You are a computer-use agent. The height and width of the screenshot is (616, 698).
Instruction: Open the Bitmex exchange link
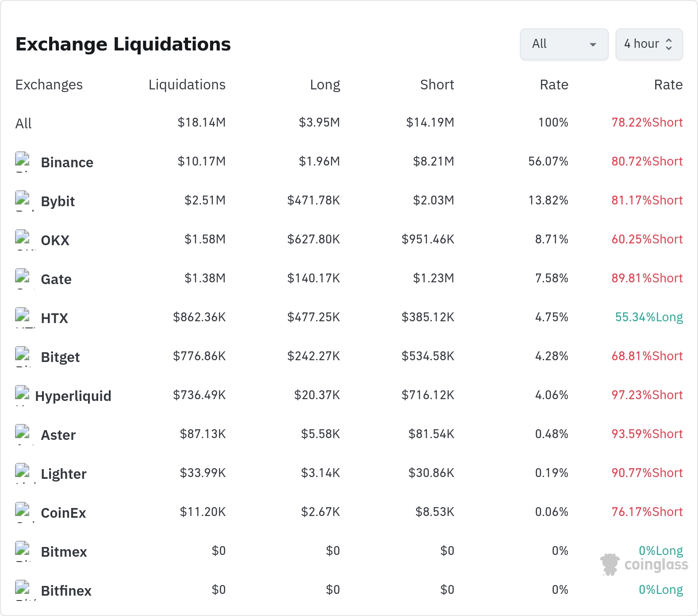tap(64, 552)
